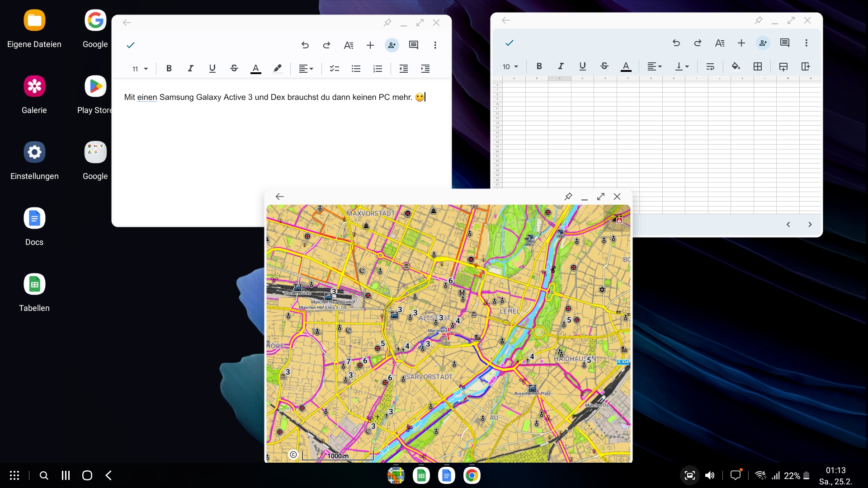Insert a numbered list in Docs

[x=378, y=69]
